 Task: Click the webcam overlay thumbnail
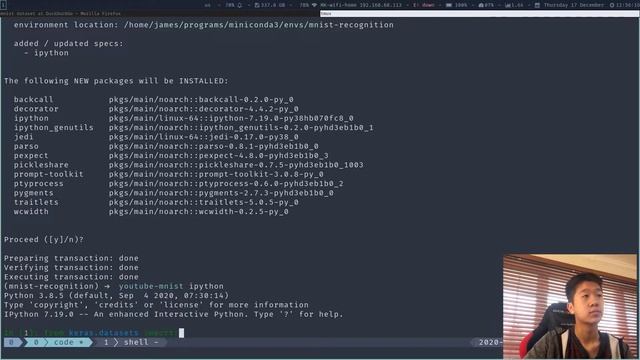(570, 306)
